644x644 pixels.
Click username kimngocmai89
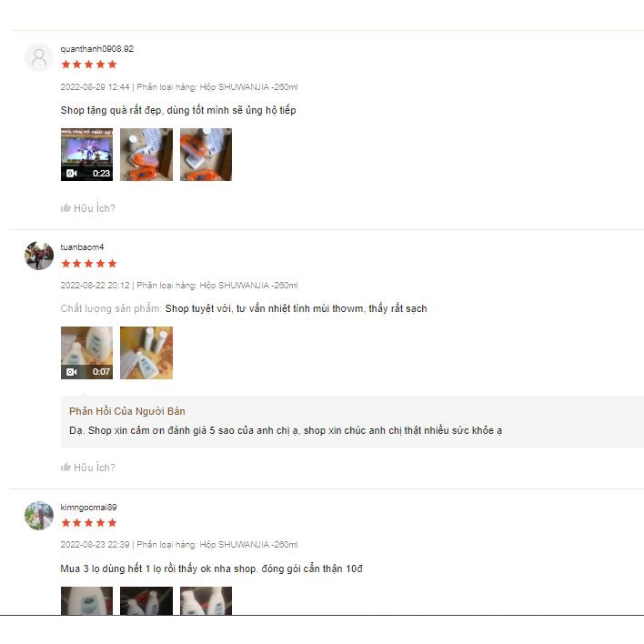point(89,508)
